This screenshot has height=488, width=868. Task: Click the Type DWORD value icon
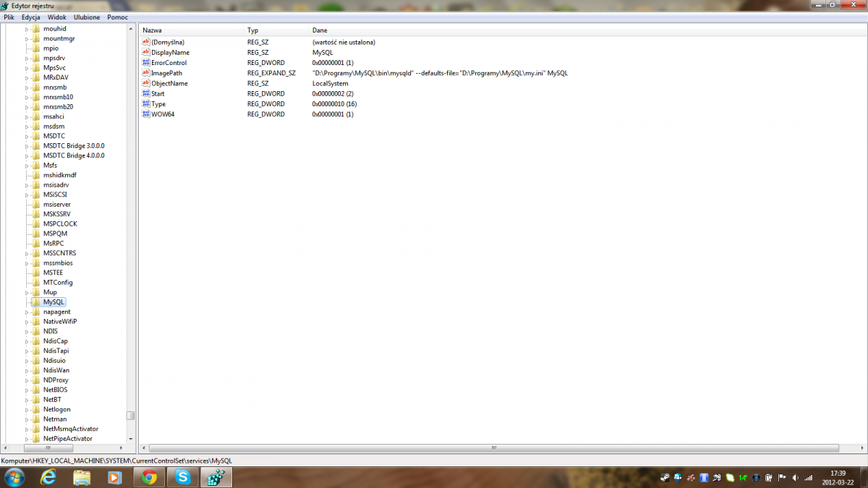pyautogui.click(x=145, y=104)
